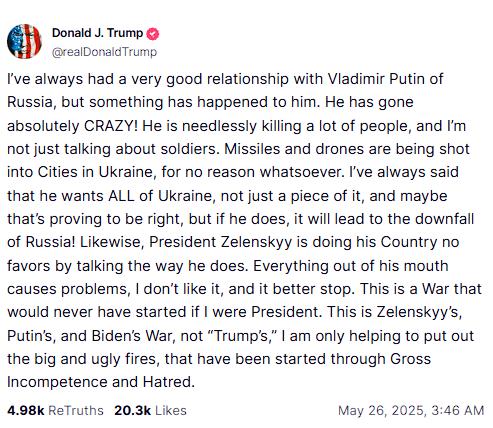The height and width of the screenshot is (428, 493).
Task: Click Gross at the line end
Action: [x=410, y=359]
